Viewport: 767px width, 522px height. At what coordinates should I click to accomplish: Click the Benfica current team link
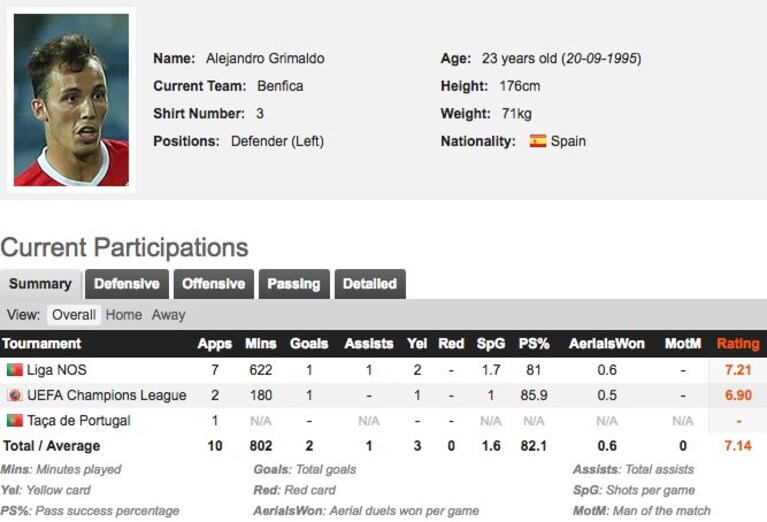coord(280,86)
